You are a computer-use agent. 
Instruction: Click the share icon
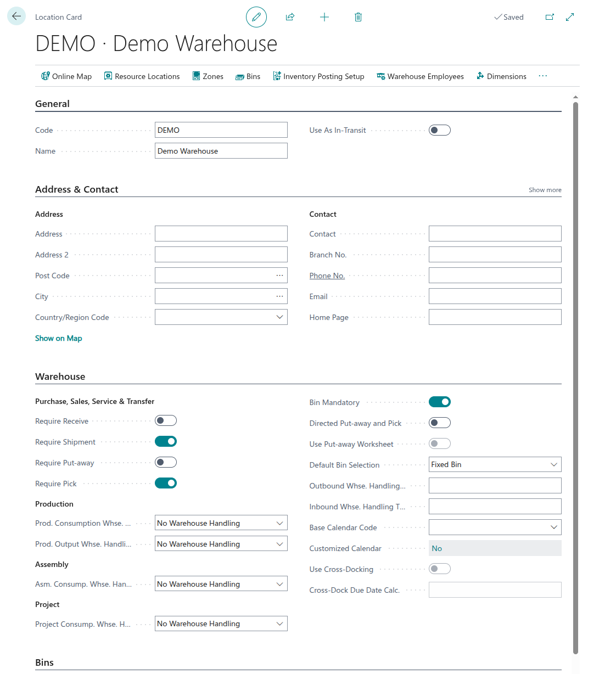tap(290, 17)
